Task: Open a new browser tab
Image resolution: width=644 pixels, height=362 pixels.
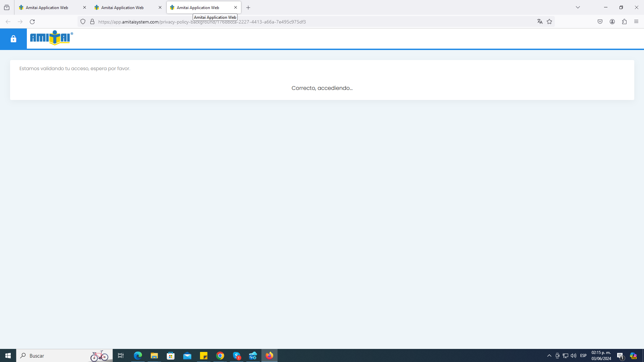Action: click(248, 7)
